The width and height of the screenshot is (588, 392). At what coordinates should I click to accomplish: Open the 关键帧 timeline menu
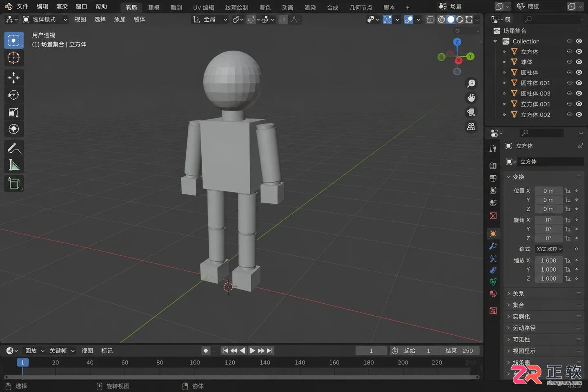62,351
